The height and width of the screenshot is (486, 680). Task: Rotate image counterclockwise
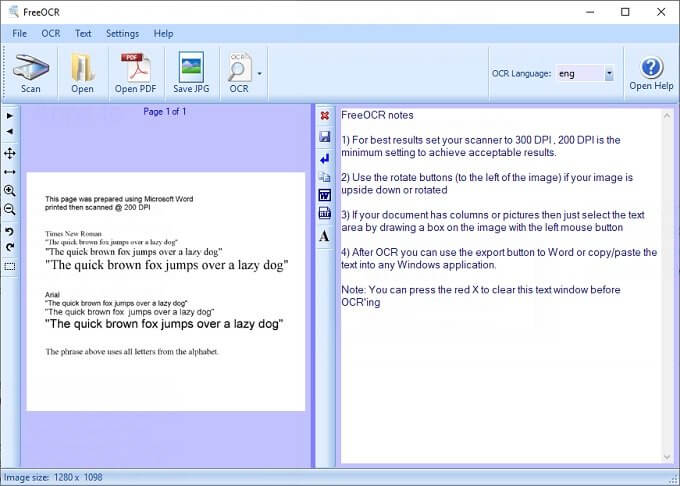point(10,232)
